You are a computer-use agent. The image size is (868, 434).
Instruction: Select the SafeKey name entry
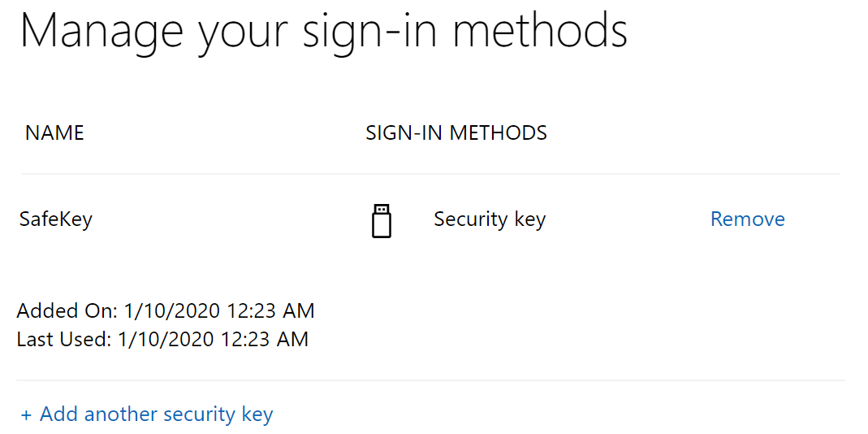click(x=55, y=219)
